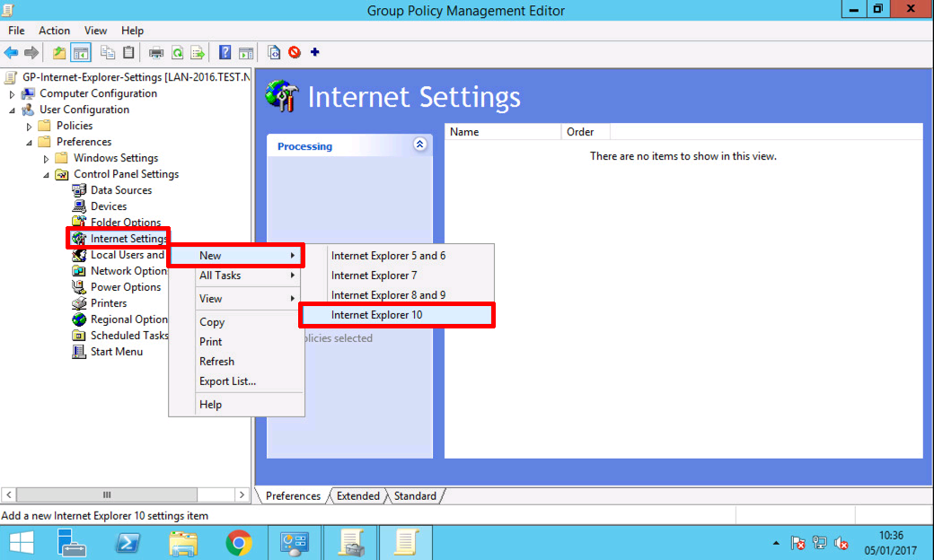
Task: Choose New in the context menu
Action: (x=236, y=255)
